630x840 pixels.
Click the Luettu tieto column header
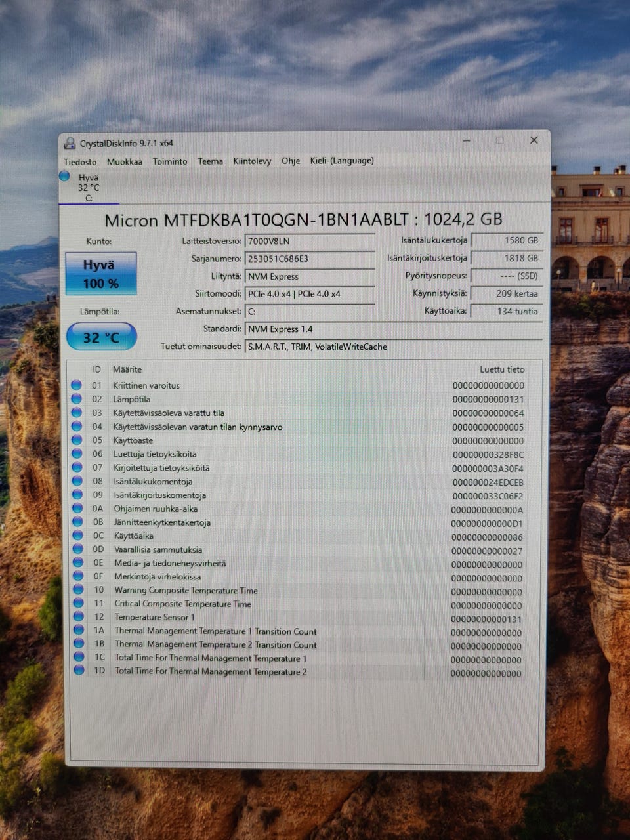[502, 370]
